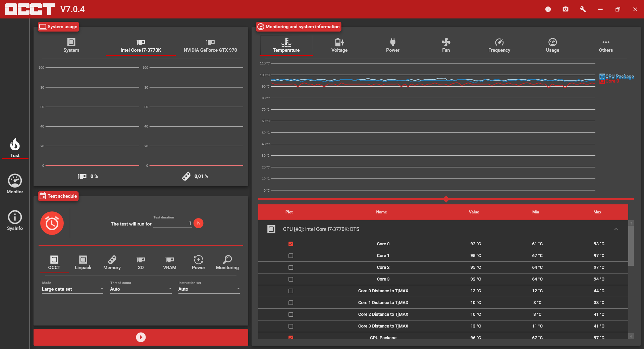Switch to the NVIDIA GeForce GTX 970 tab

tap(210, 45)
